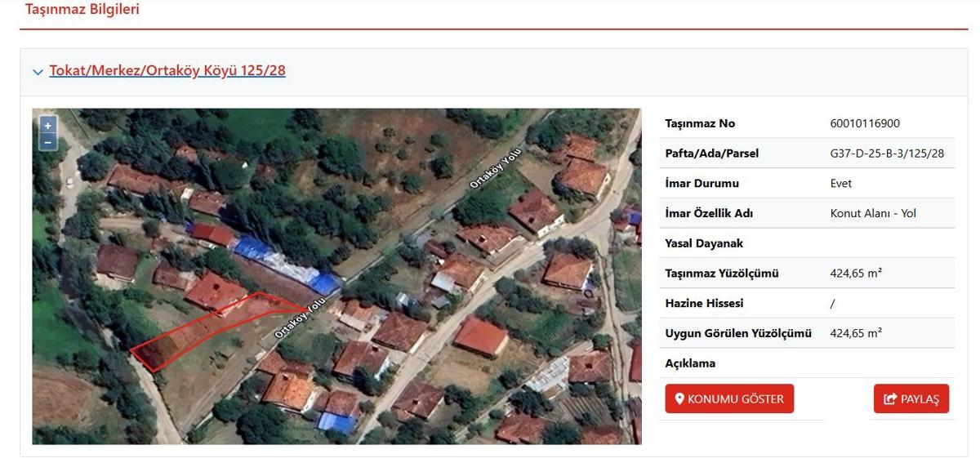The image size is (980, 463).
Task: Click the Taşınmaz Yüzölçümü area value
Action: click(x=855, y=274)
